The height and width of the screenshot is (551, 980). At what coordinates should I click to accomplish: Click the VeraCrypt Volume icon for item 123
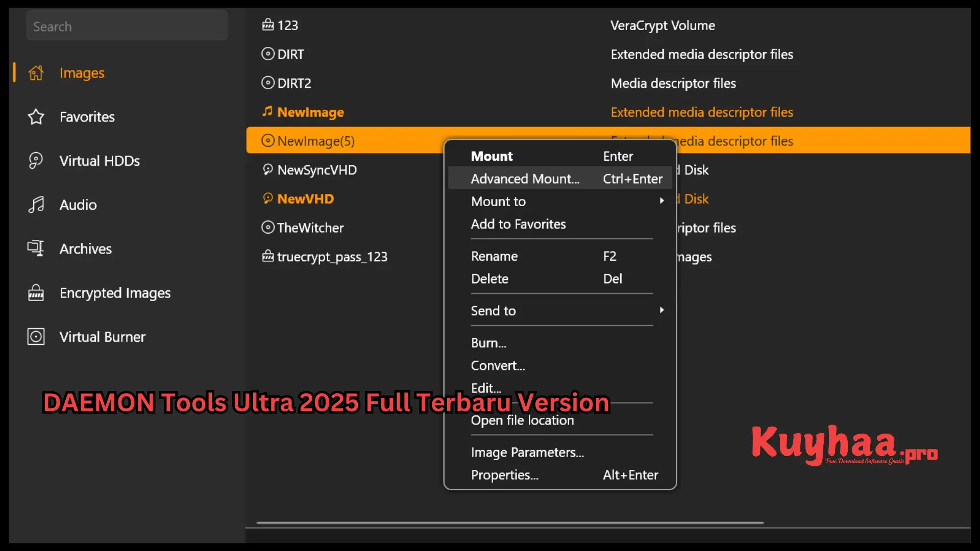tap(268, 26)
